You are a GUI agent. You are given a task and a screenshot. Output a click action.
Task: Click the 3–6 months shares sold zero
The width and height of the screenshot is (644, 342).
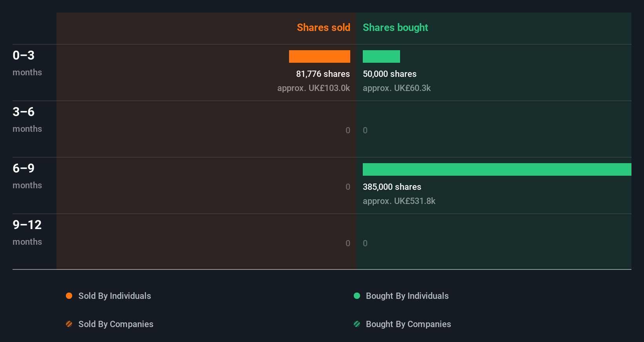tap(348, 130)
